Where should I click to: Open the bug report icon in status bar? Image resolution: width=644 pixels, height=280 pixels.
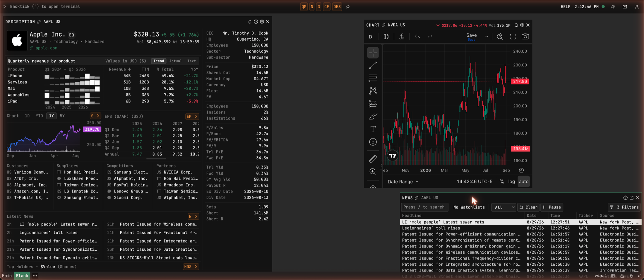(x=631, y=276)
